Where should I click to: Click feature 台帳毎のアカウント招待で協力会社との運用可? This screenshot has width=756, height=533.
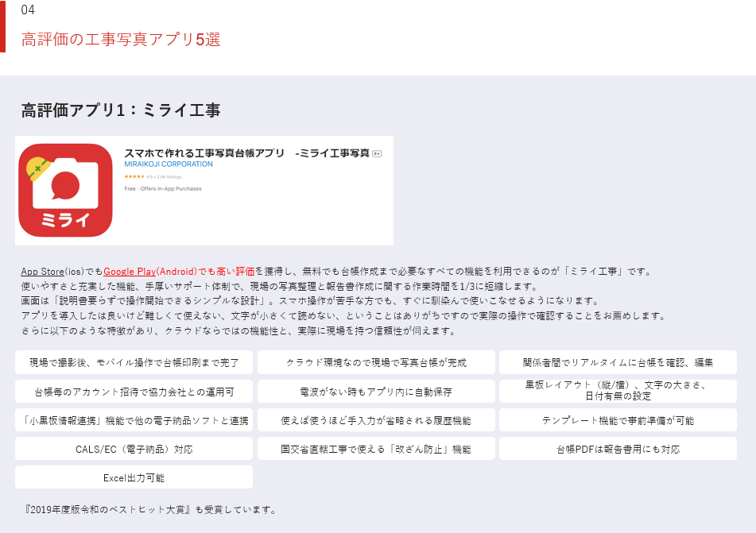(x=134, y=392)
